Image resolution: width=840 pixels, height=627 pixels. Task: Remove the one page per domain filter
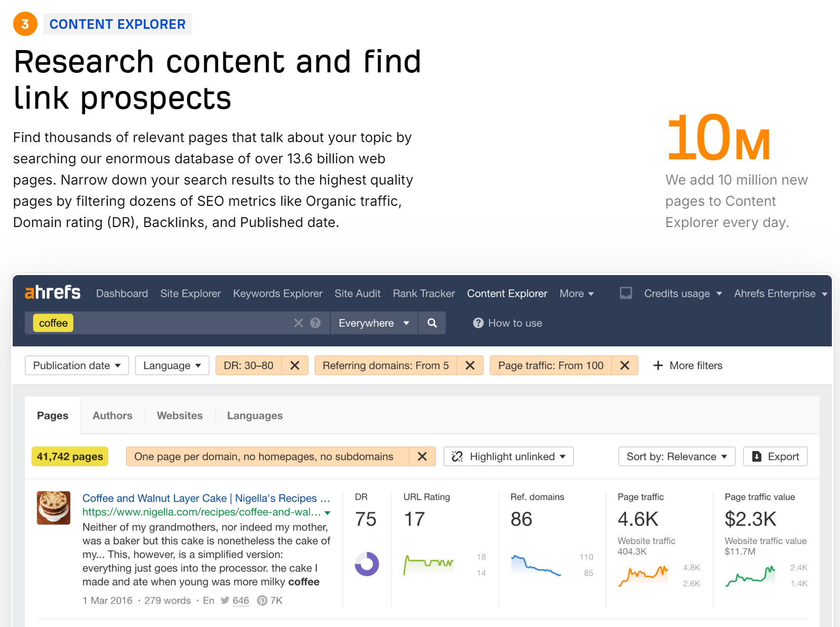tap(422, 457)
